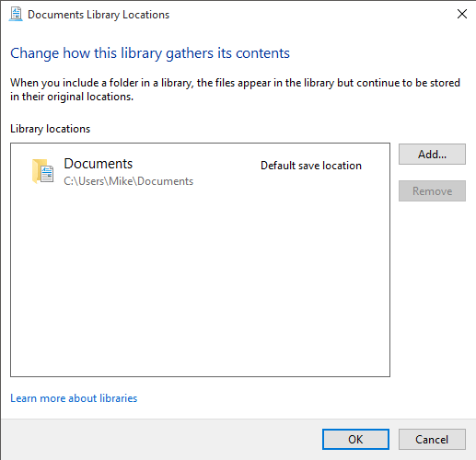This screenshot has height=460, width=476.
Task: Select the Documents folder icon in the list
Action: [x=42, y=171]
